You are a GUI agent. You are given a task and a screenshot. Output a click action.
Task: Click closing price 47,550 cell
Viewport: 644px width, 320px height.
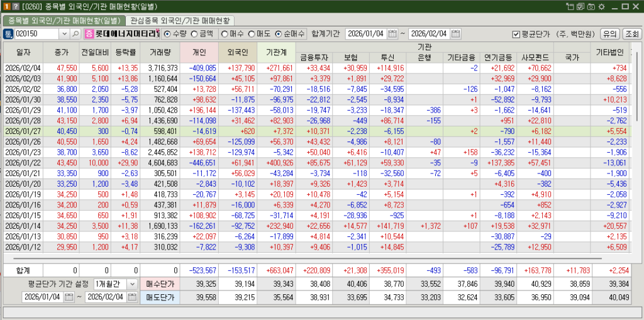coord(61,68)
